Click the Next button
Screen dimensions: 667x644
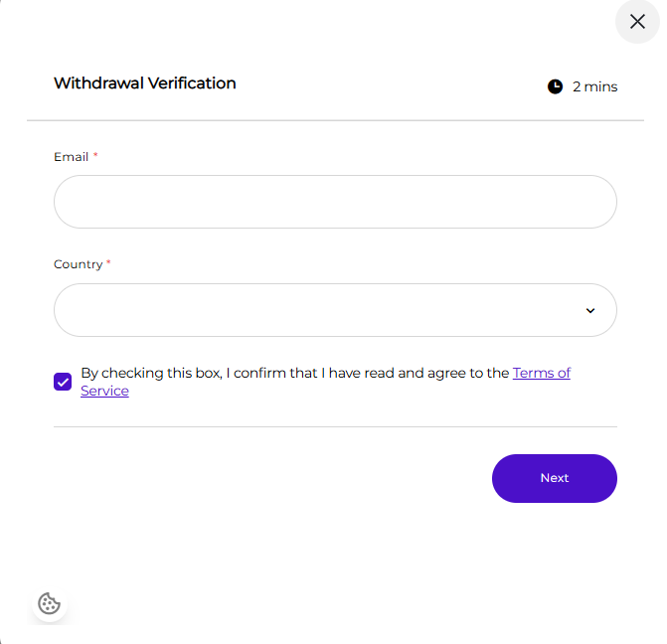[555, 478]
